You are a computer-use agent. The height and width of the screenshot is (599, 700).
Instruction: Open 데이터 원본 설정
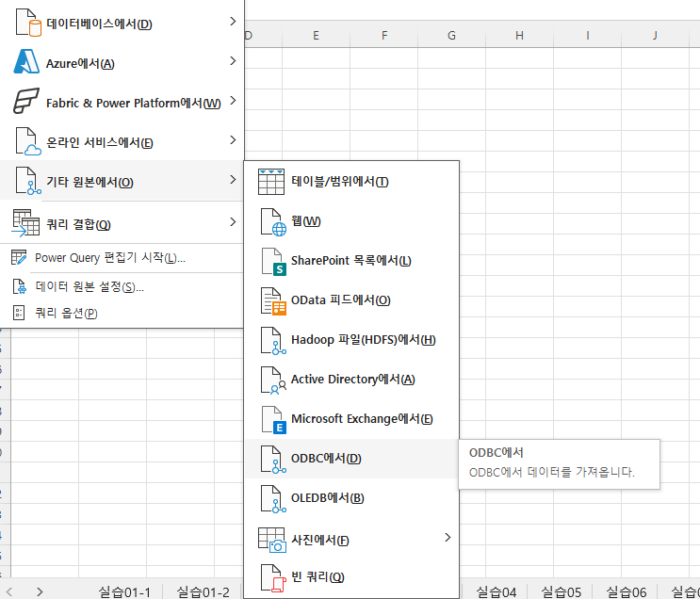coord(90,286)
